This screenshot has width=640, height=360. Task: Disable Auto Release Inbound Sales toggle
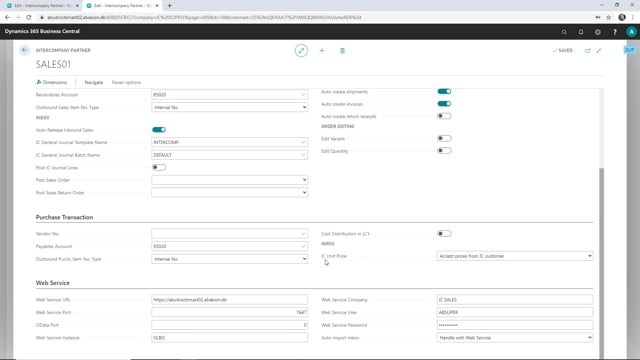[159, 130]
